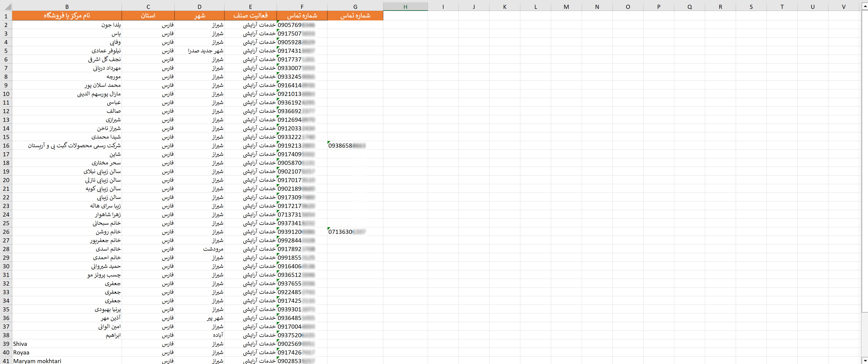
Task: Select row 1 header
Action: click(6, 16)
